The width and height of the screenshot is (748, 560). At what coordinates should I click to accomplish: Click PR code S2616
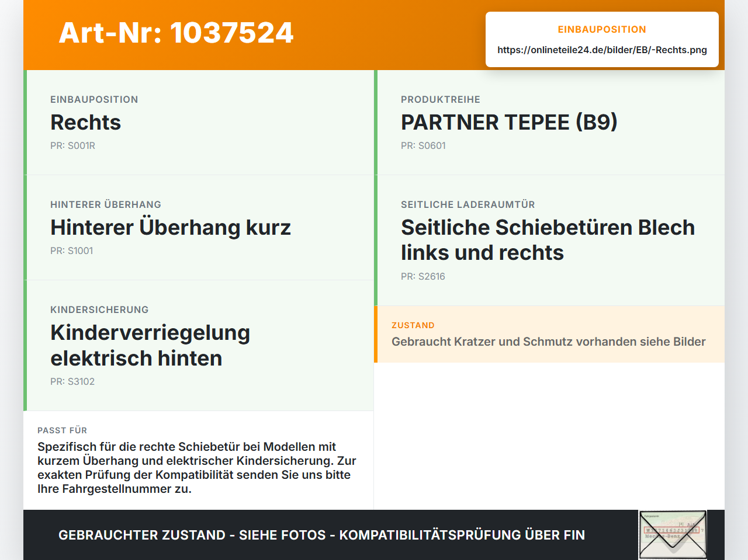tap(423, 276)
